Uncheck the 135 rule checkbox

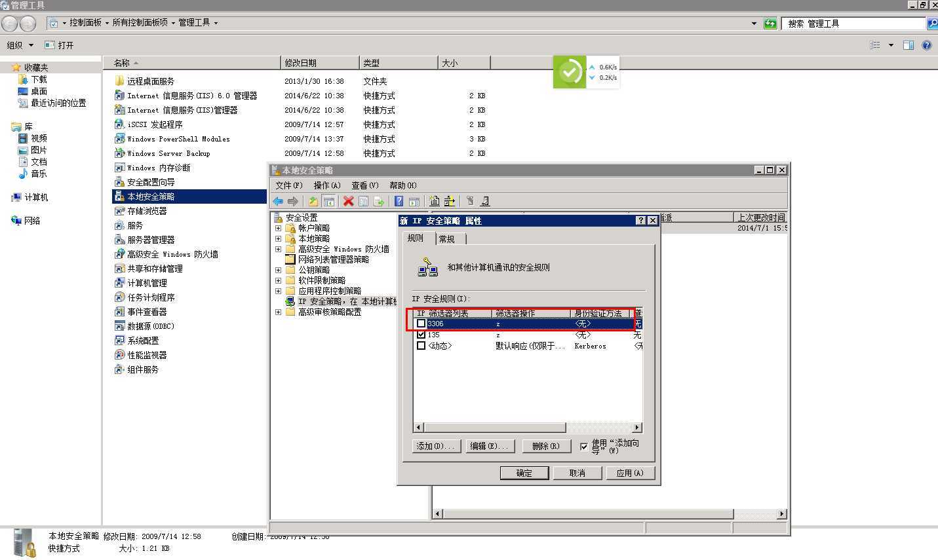421,335
